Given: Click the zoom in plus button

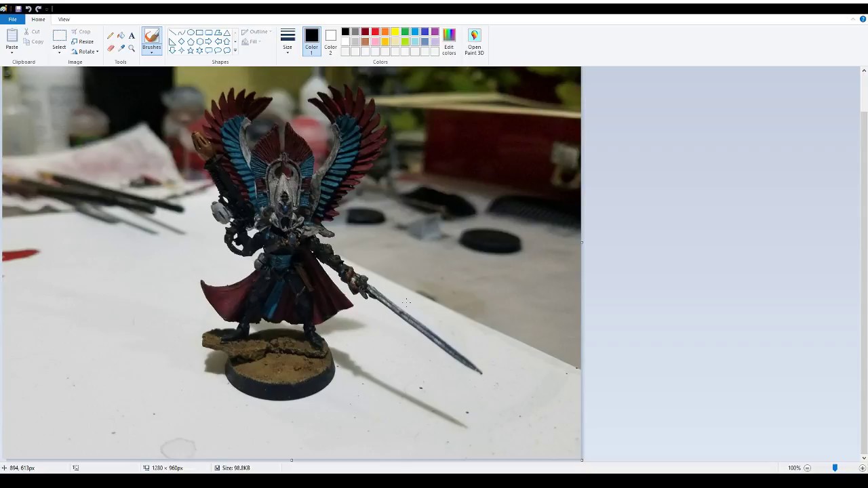Looking at the screenshot, I should point(863,468).
